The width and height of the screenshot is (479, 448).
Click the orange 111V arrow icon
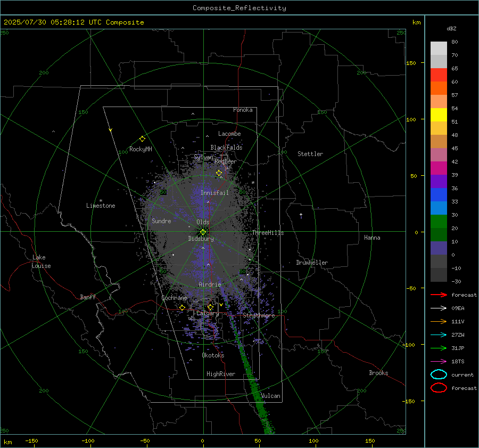pos(439,321)
